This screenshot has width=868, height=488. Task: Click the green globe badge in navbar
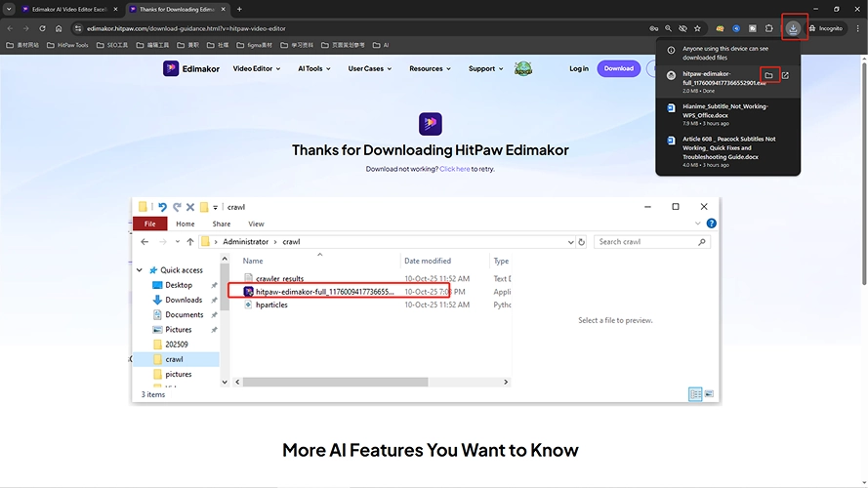(x=523, y=68)
